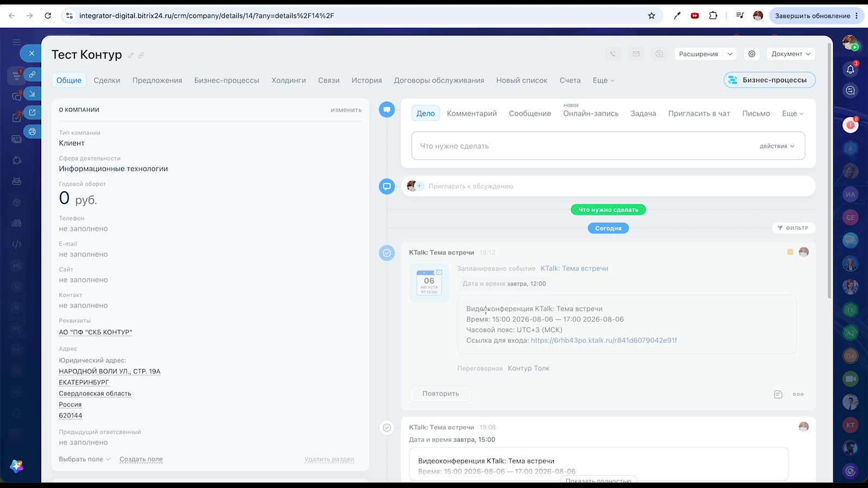868x488 pixels.
Task: Open the Онлайн-запись timeline tab
Action: coord(591,113)
